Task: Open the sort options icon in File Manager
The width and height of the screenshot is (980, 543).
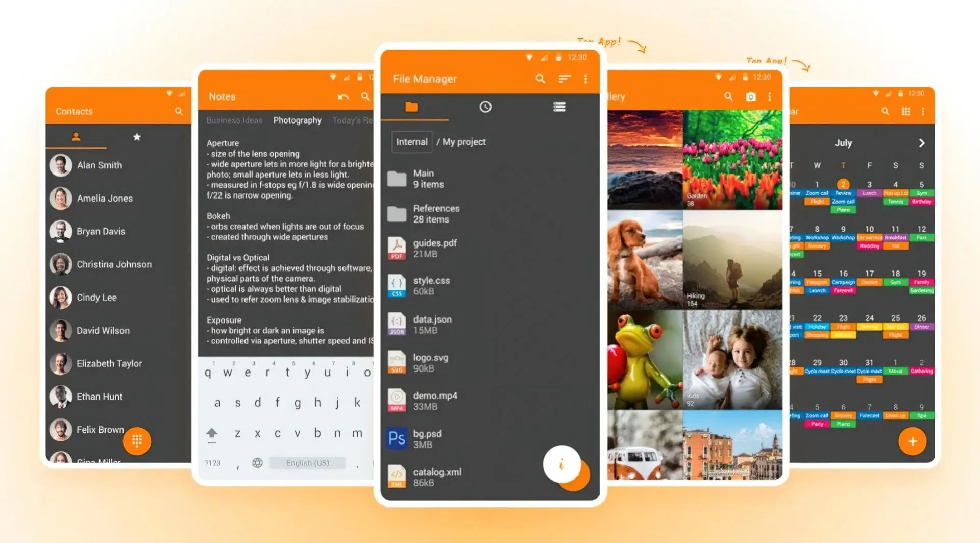Action: click(564, 79)
